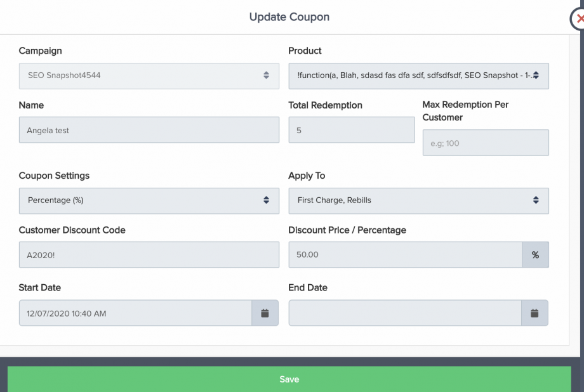Click the up-down arrows in Campaign selector
This screenshot has width=584, height=392.
266,75
